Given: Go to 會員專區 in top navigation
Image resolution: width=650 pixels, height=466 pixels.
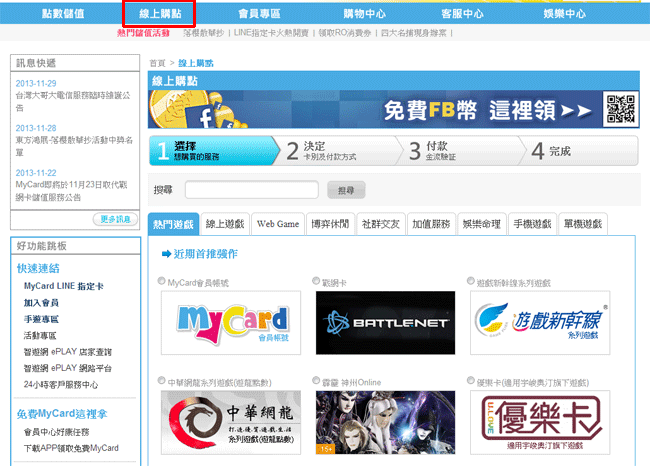Looking at the screenshot, I should point(260,14).
